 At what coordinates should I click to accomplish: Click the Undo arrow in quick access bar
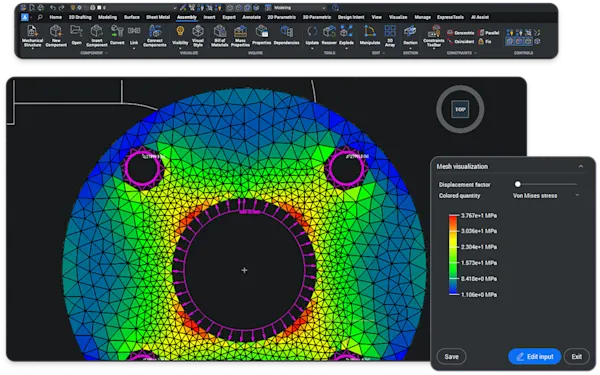[x=52, y=8]
